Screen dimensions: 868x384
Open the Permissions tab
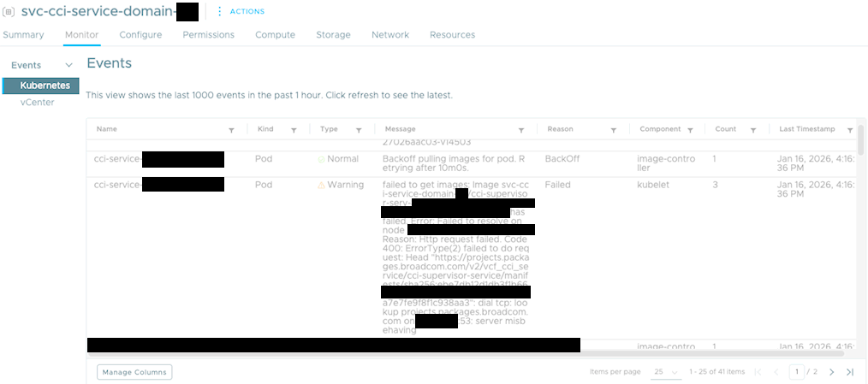tap(209, 35)
